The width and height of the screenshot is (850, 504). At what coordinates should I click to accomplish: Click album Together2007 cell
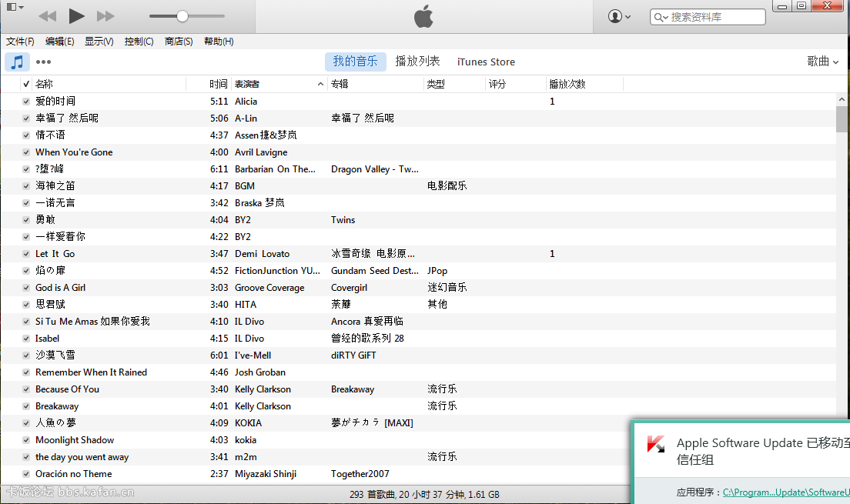point(360,474)
